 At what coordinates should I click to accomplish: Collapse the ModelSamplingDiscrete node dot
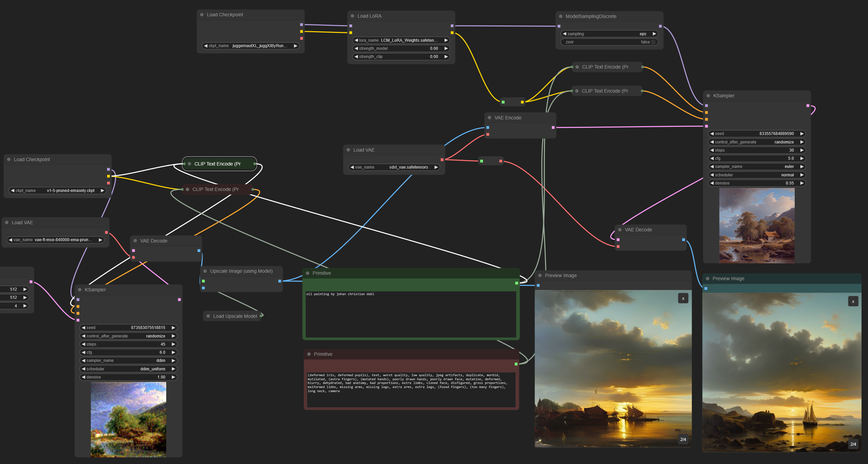(561, 16)
